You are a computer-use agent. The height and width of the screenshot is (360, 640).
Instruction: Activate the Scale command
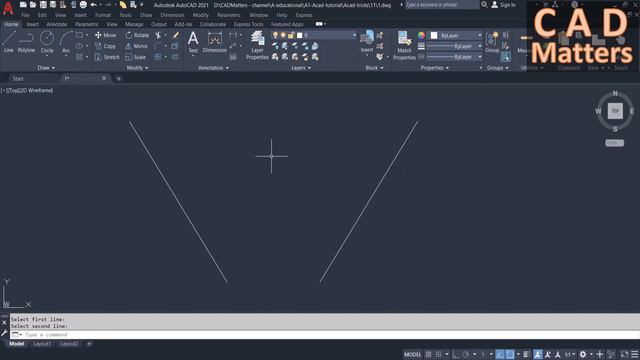tap(136, 57)
